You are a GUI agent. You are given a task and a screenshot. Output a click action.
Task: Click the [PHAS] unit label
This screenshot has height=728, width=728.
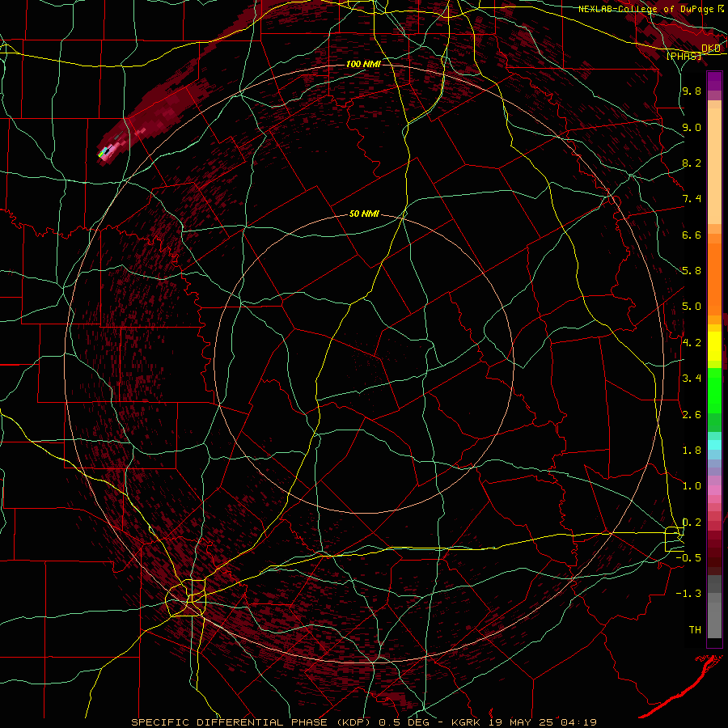click(684, 56)
